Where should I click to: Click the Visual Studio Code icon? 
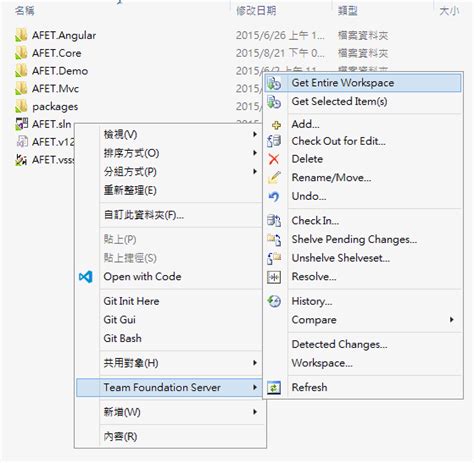click(x=86, y=277)
